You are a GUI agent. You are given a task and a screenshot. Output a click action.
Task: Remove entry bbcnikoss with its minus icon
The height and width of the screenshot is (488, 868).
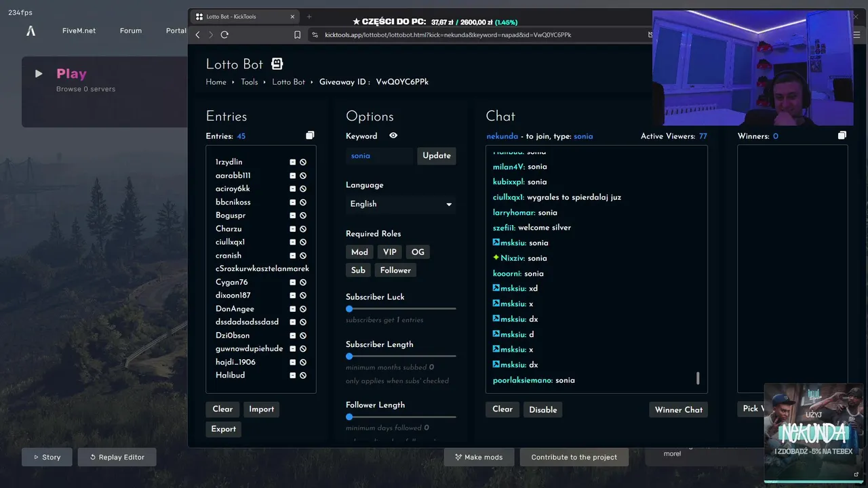tap(293, 202)
